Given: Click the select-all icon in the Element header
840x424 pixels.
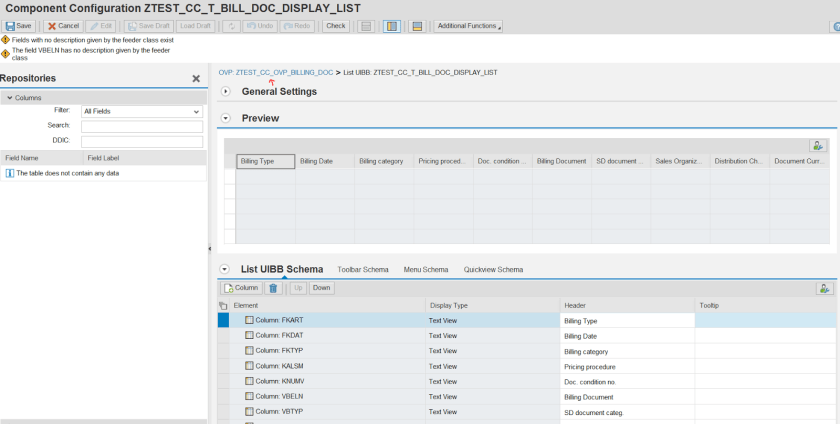Looking at the screenshot, I should pos(223,305).
